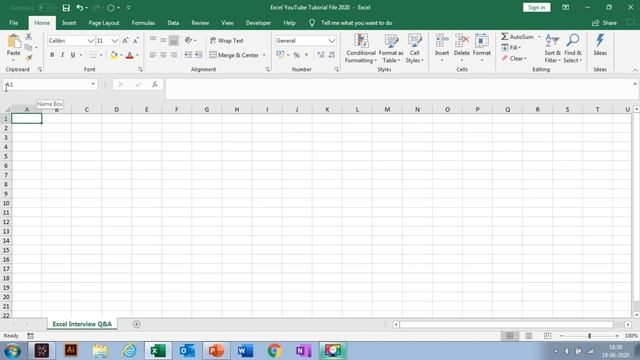The height and width of the screenshot is (360, 640).
Task: Switch to Page Layout view in status bar
Action: pyautogui.click(x=529, y=336)
